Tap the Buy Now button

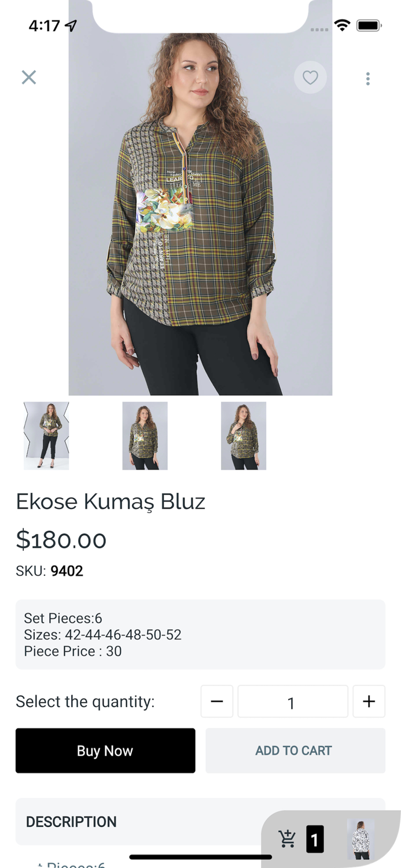click(x=105, y=751)
